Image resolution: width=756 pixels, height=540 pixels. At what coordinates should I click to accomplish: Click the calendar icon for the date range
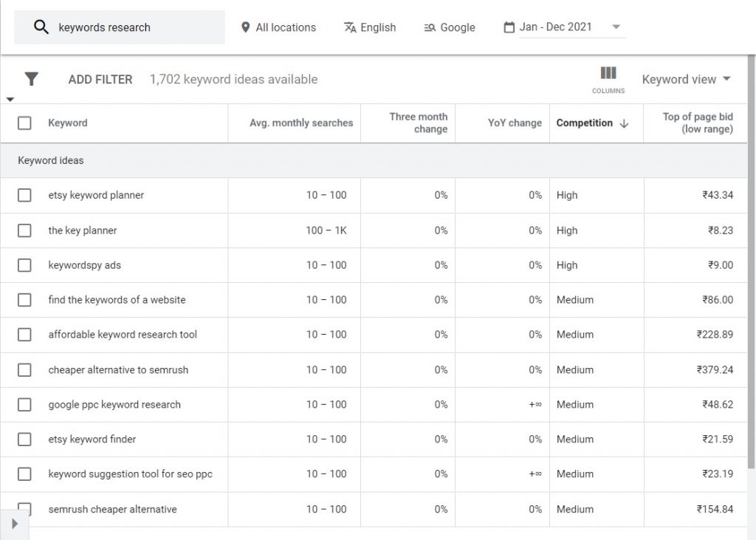point(509,27)
